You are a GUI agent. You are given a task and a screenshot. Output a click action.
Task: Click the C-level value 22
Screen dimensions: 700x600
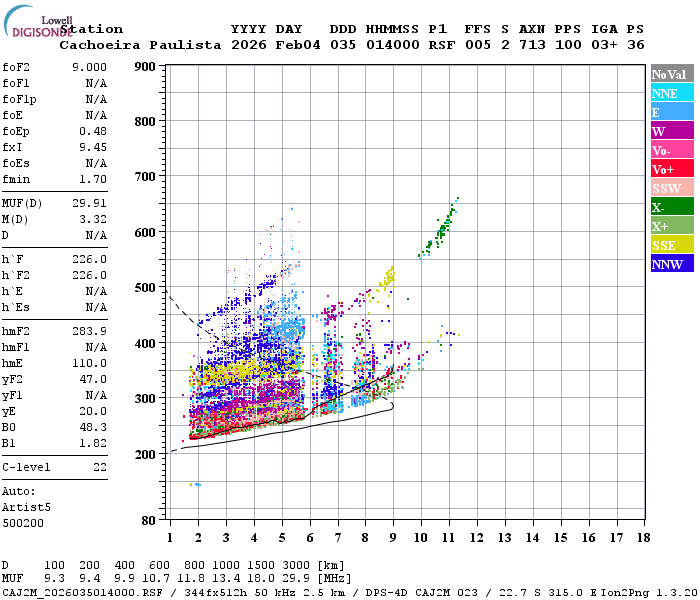tap(100, 467)
